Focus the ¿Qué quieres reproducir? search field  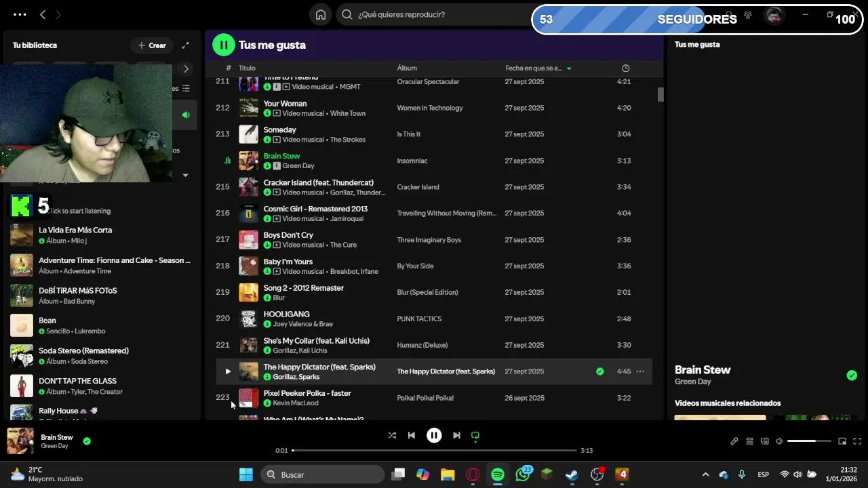tap(434, 15)
